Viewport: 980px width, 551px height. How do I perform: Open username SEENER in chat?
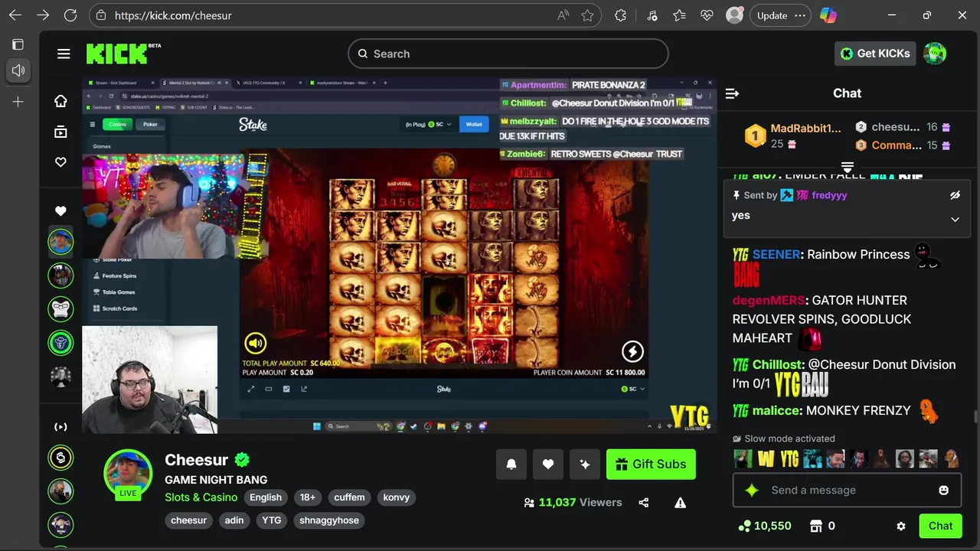pos(776,254)
